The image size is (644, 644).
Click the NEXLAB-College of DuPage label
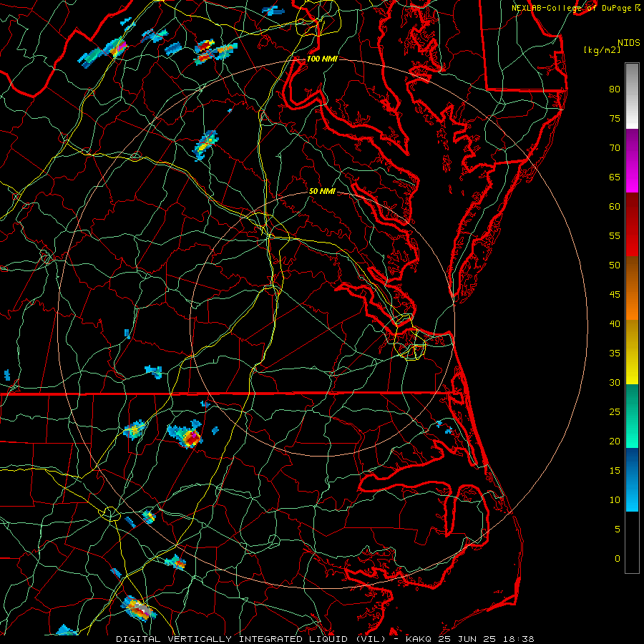point(572,8)
